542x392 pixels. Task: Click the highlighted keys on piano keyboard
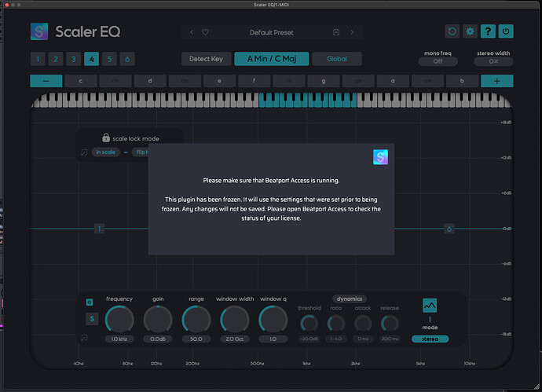308,101
